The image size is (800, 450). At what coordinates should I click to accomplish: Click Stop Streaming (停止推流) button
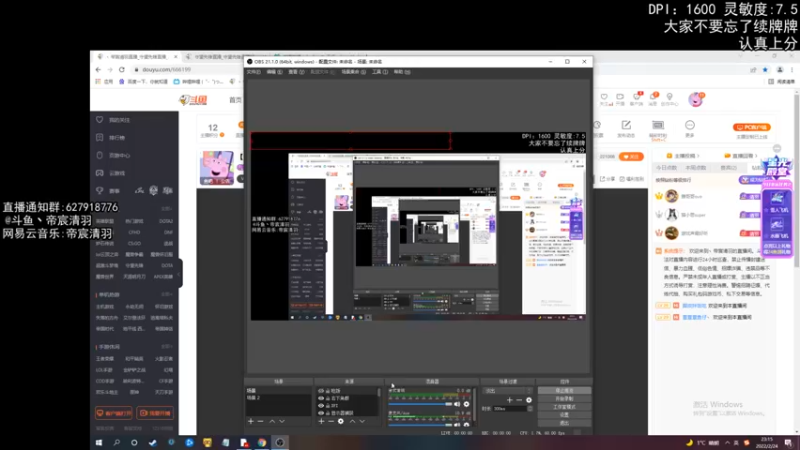point(564,391)
